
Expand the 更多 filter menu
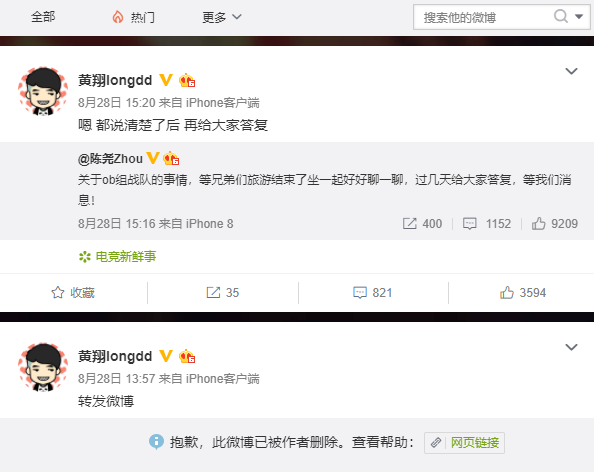click(222, 17)
